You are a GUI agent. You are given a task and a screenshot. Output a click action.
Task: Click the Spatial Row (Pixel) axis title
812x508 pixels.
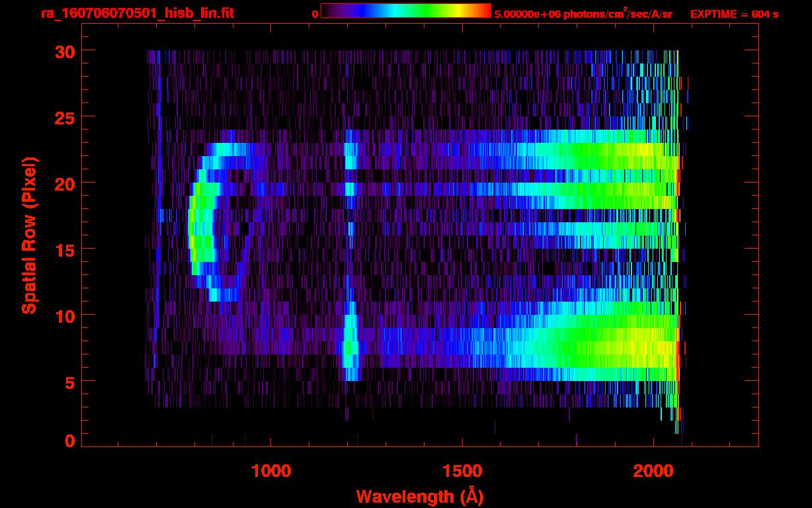pos(29,235)
